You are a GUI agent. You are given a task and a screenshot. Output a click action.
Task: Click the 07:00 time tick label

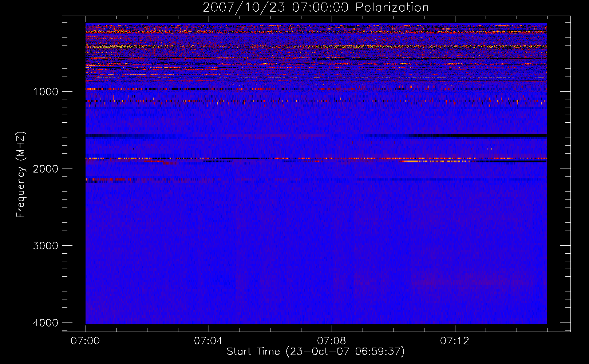tap(85, 341)
